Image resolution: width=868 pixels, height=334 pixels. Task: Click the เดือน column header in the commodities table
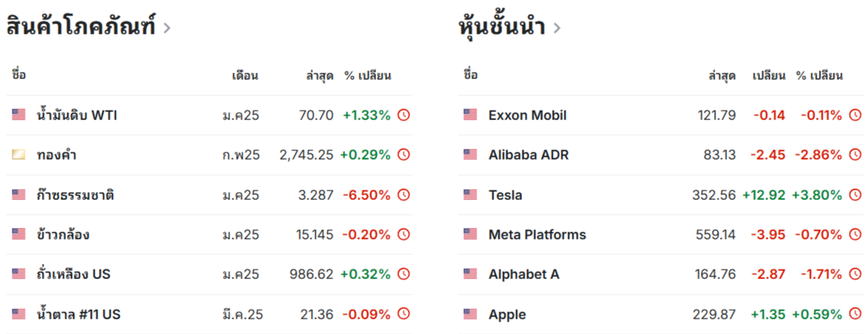[246, 75]
